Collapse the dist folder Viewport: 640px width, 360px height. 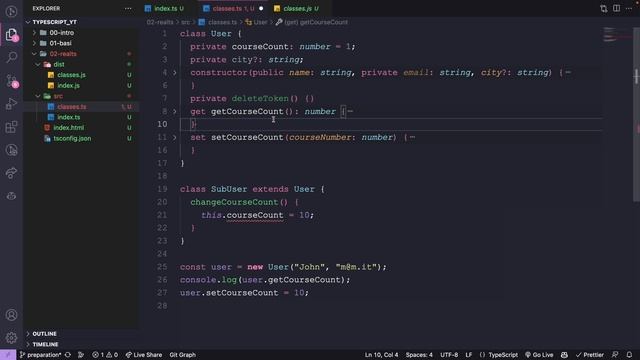coord(38,64)
